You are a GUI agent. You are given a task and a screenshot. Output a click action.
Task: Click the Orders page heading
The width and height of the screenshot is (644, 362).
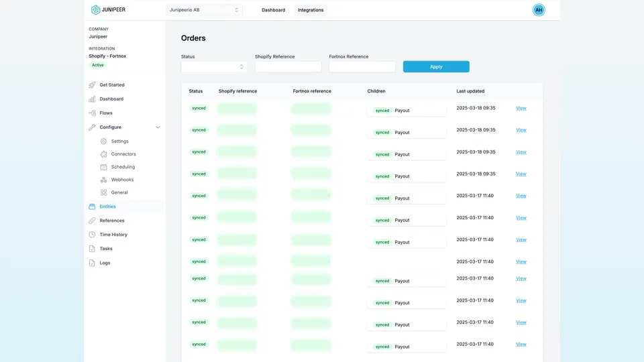coord(193,38)
